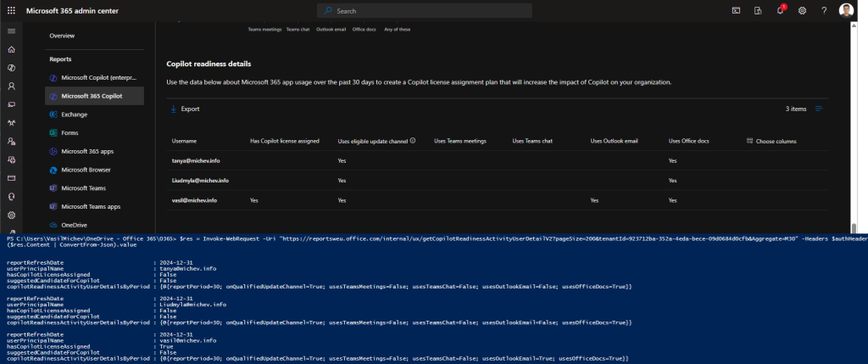
Task: Click the page vertical scrollbar
Action: [853, 127]
